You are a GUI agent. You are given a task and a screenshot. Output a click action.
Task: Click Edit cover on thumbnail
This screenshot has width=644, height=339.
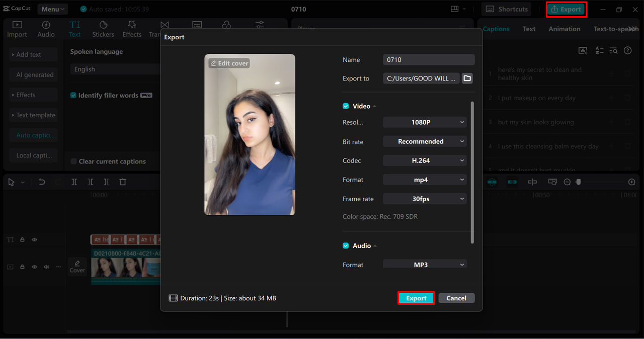(229, 63)
